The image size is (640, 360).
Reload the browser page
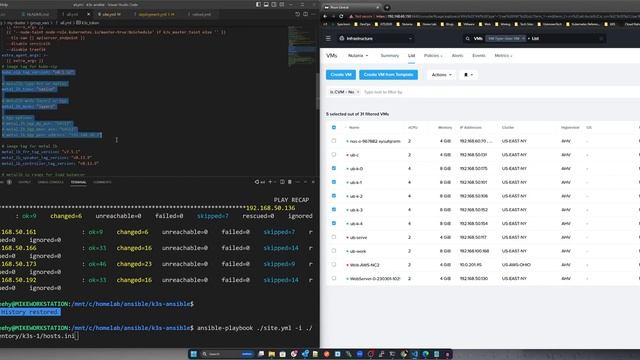341,16
